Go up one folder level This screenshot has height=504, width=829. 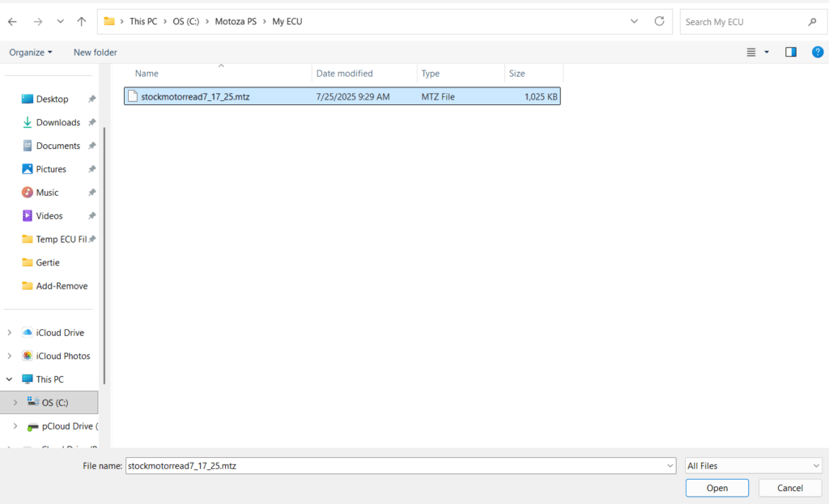point(81,22)
